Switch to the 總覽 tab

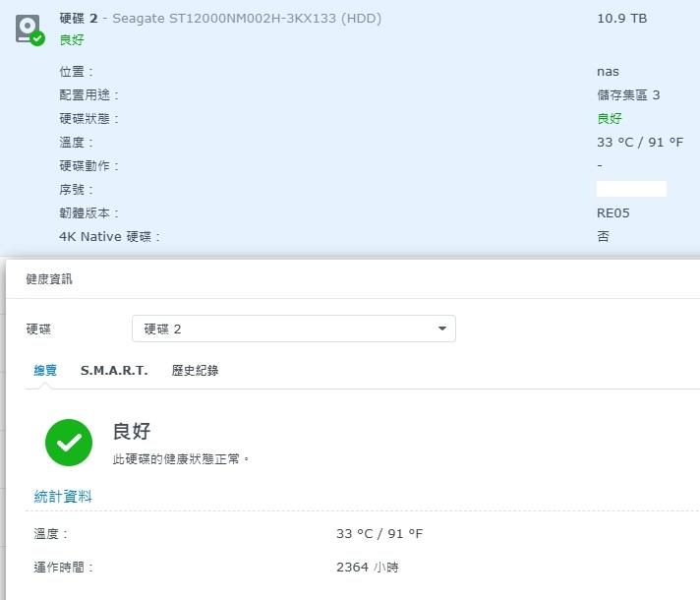click(x=45, y=371)
